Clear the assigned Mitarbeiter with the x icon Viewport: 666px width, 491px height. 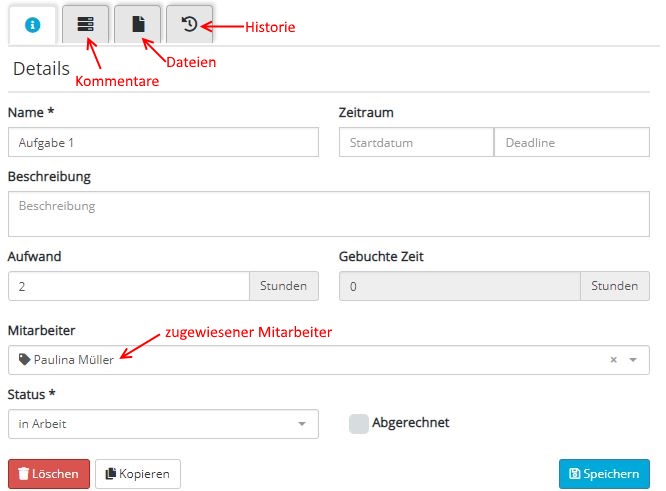614,360
